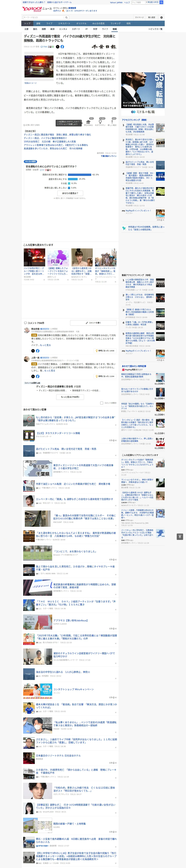The width and height of the screenshot is (186, 868).
Task: Click あなたの意見は？ poll button
Action: (x=70, y=193)
